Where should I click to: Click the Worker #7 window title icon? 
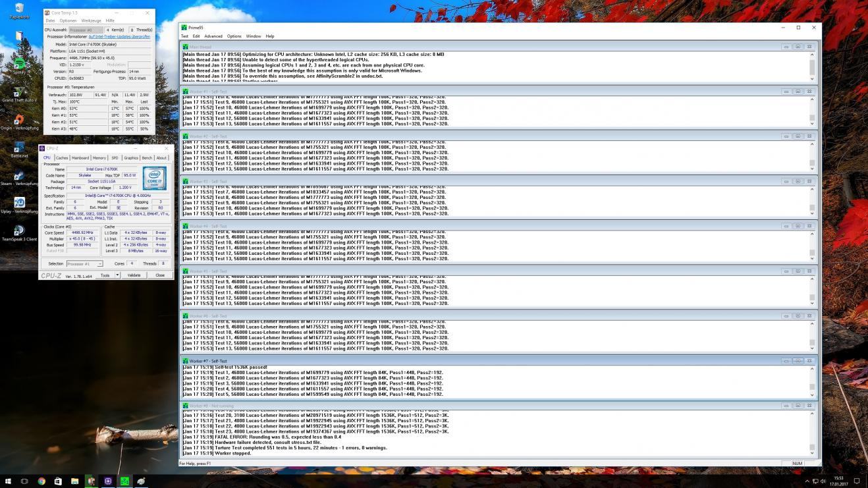(186, 361)
